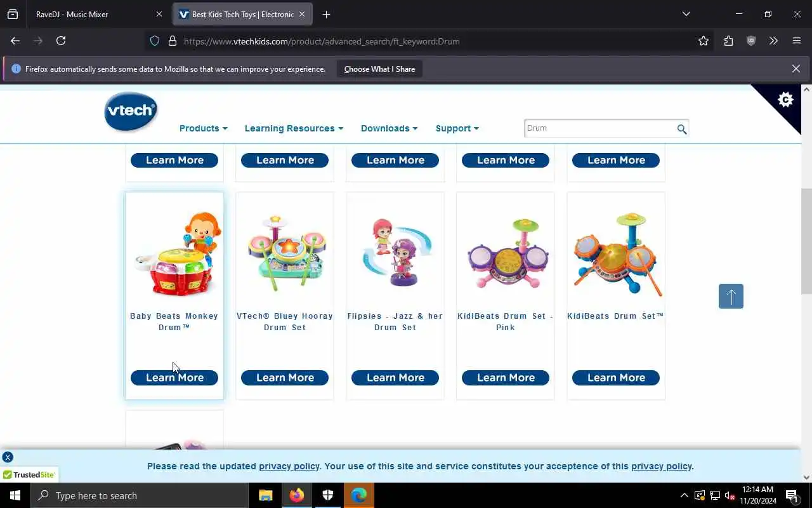Click the uBlock shield toolbar icon
This screenshot has width=812, height=508.
751,41
